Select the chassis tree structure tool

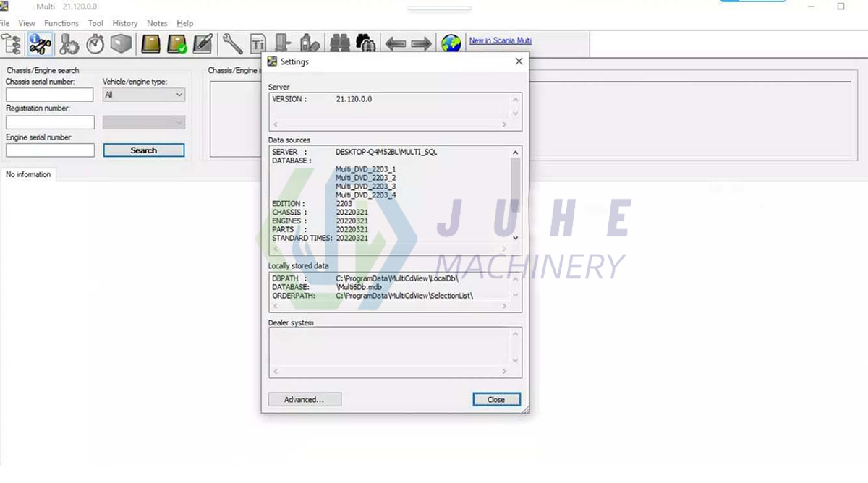tap(12, 43)
